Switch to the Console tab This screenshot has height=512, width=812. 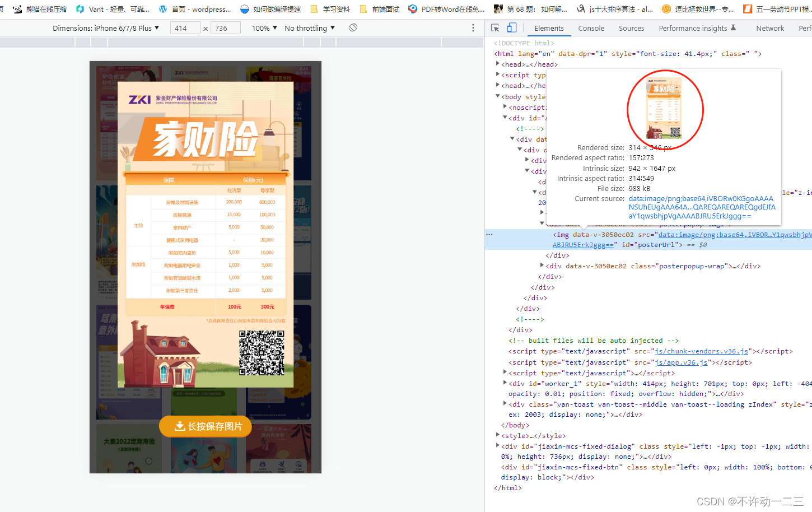[x=591, y=28]
